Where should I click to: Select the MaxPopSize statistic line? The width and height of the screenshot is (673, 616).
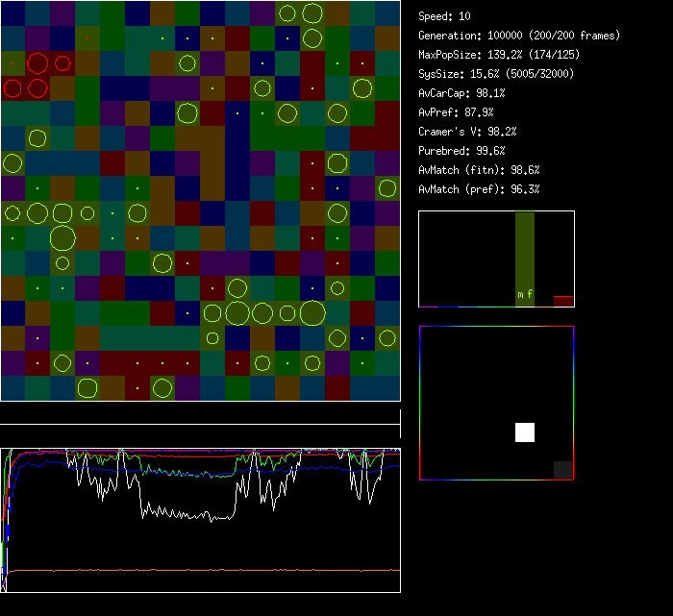pyautogui.click(x=501, y=55)
